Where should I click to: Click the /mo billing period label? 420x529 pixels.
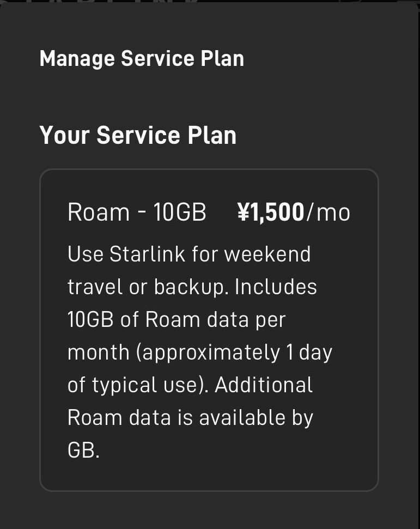click(328, 212)
